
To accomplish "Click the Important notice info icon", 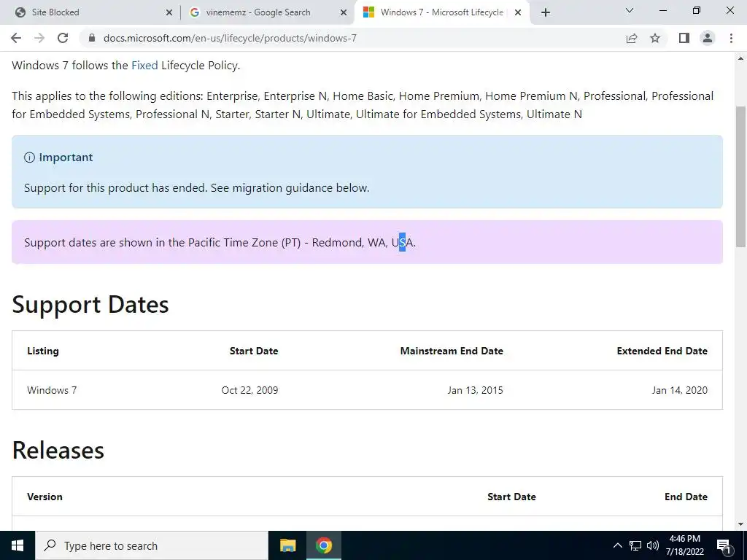I will tap(29, 157).
